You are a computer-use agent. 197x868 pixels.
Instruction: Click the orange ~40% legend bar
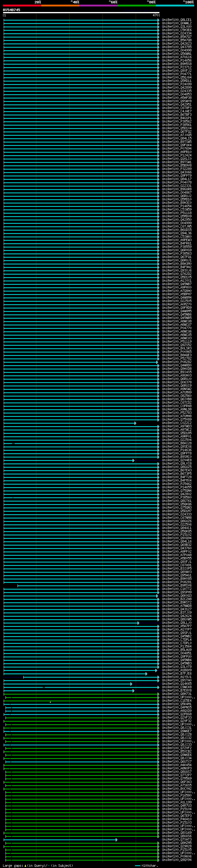tap(60, 6)
